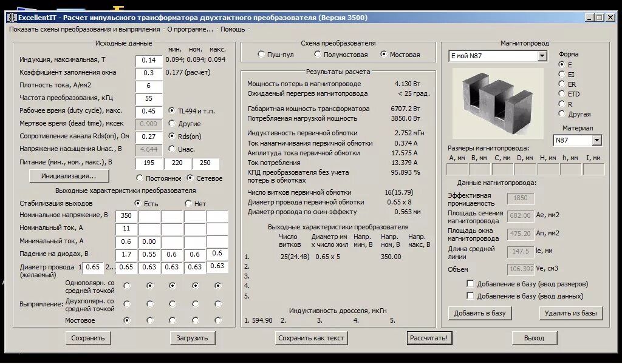Click the result value '6707.2 Вт'
The width and height of the screenshot is (622, 364).
(405, 109)
